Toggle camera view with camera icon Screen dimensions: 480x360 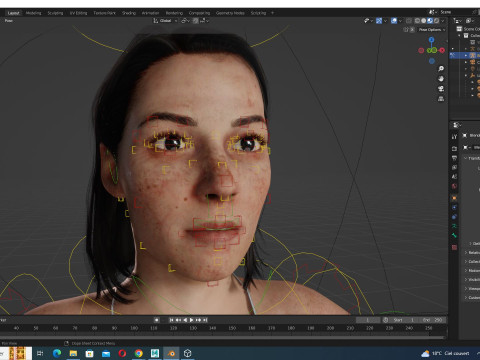tap(441, 89)
